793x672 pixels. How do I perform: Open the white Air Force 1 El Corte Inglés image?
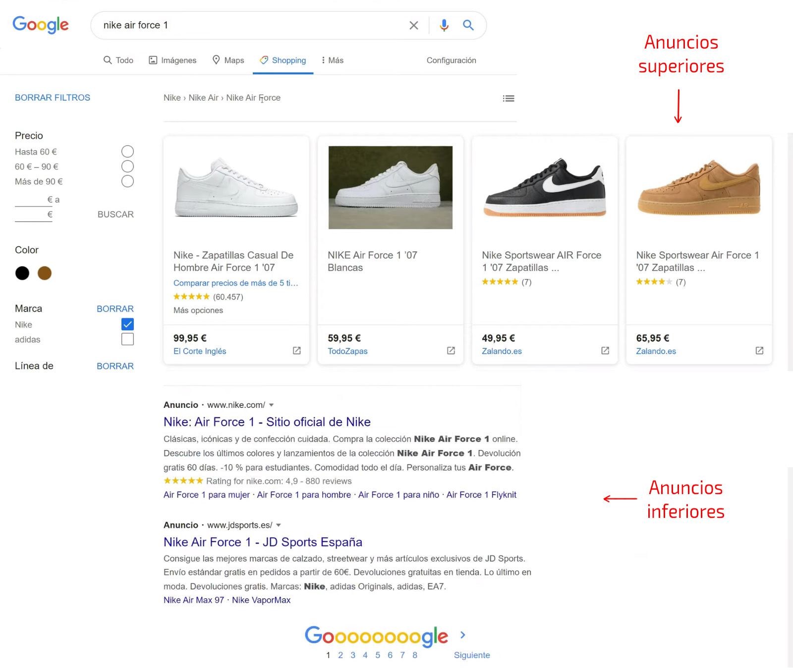pos(236,187)
